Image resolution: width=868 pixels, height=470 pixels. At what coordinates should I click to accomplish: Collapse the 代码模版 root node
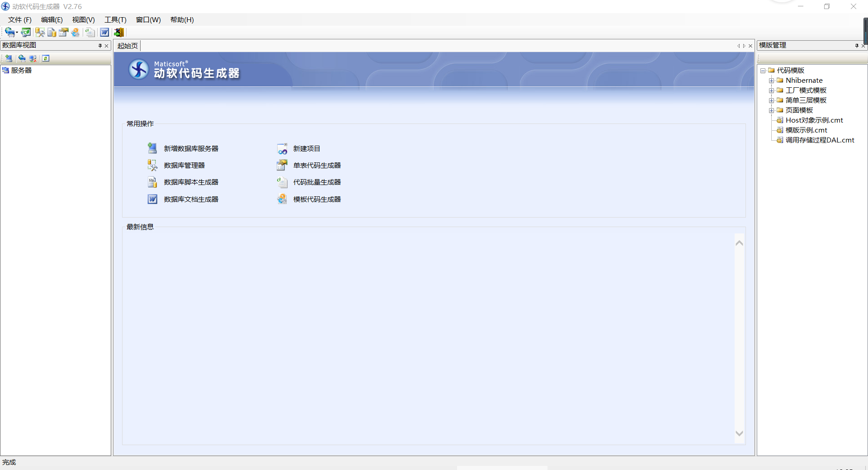[763, 71]
